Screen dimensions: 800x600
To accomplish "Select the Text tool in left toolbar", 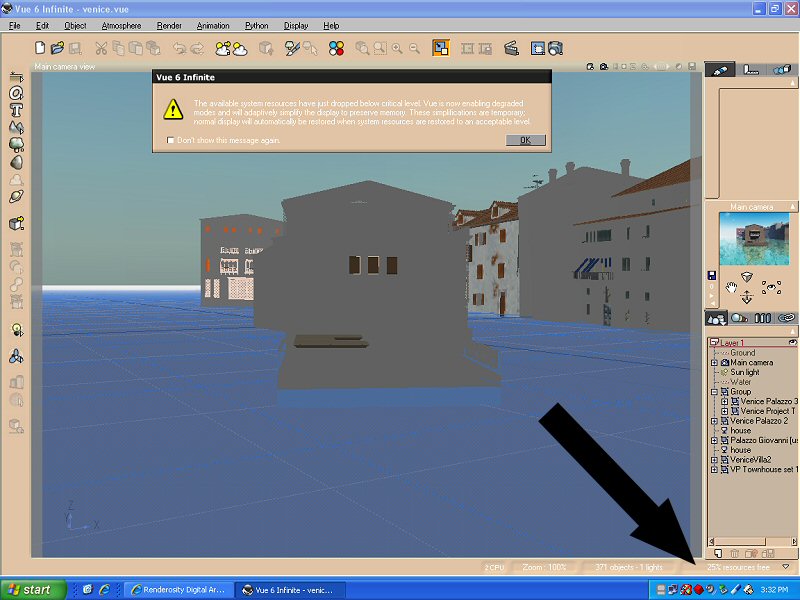I will pos(16,110).
